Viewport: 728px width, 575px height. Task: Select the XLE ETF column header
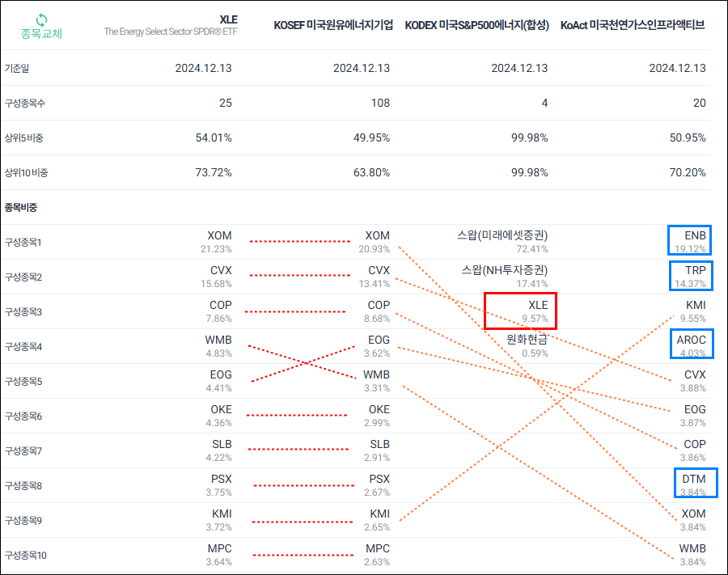[x=228, y=19]
